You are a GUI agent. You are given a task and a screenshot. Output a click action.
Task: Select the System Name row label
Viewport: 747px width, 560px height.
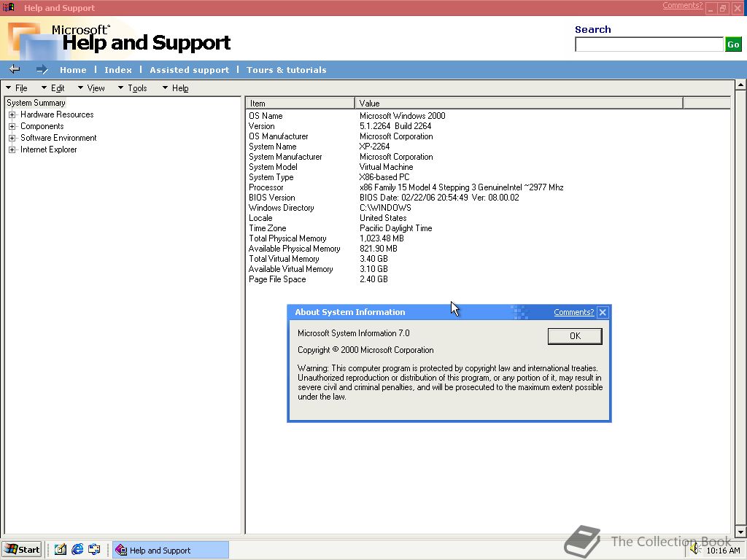click(x=273, y=147)
